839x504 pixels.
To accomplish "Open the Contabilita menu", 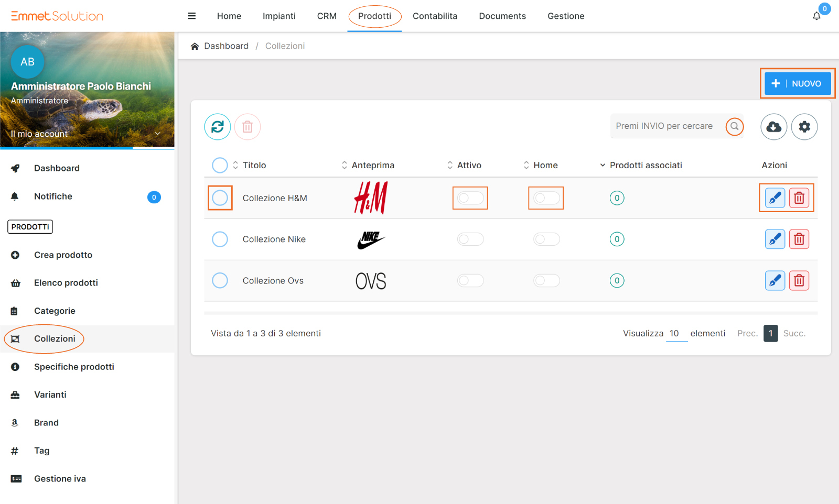I will tap(435, 16).
